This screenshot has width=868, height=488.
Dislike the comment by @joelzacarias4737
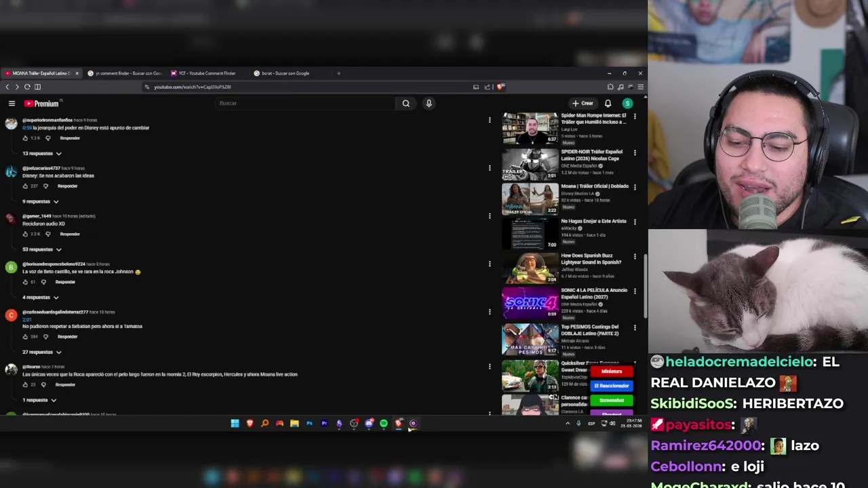(46, 186)
